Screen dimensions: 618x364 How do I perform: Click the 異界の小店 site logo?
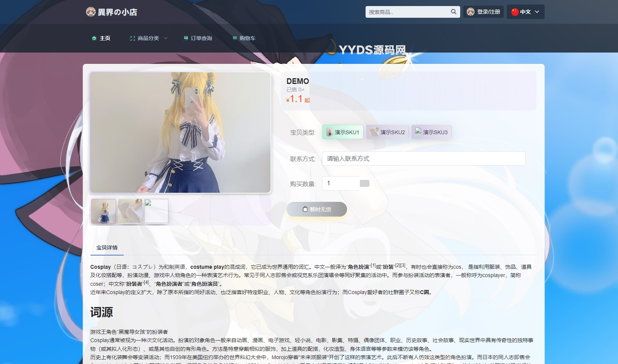(x=112, y=12)
